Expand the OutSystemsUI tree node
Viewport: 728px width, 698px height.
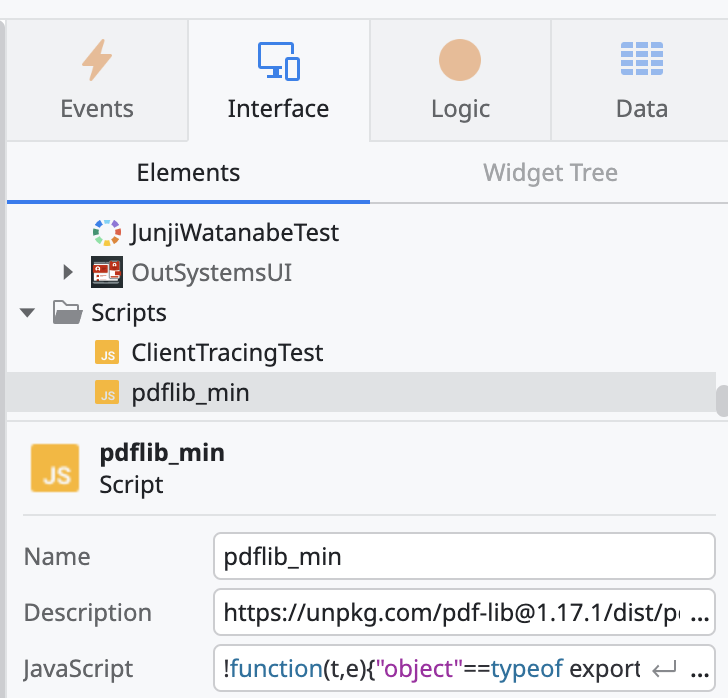pos(68,272)
